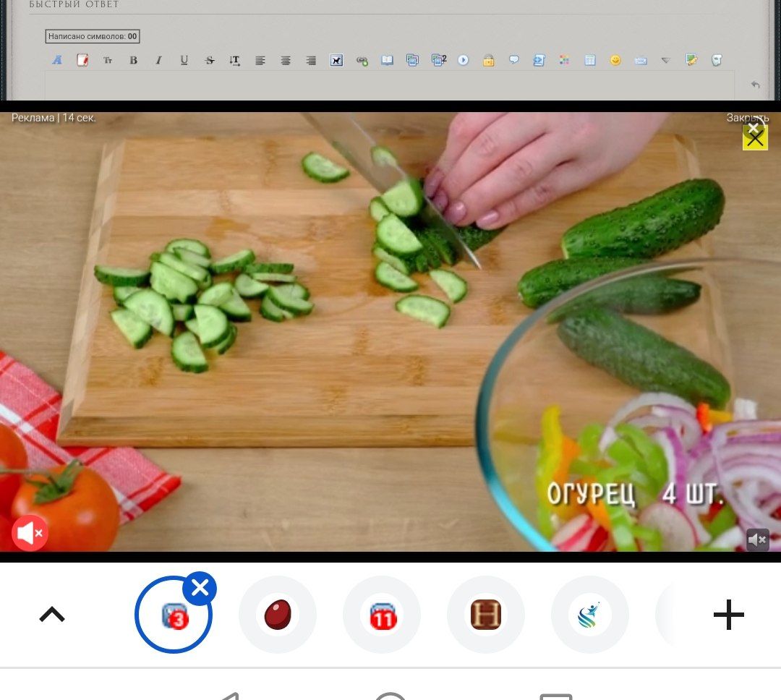
Task: Insert a hyperlink with the chain icon
Action: 362,61
